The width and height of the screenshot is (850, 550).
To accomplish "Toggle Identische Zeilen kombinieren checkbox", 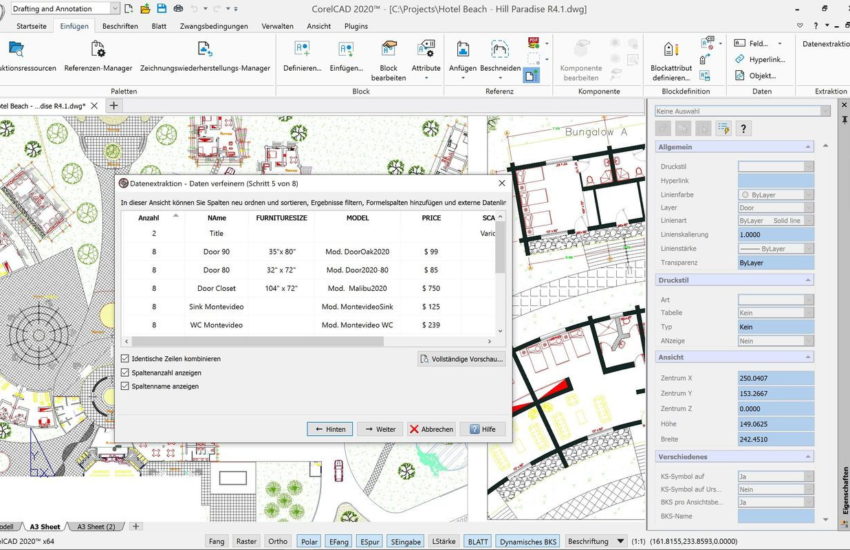I will pyautogui.click(x=125, y=358).
